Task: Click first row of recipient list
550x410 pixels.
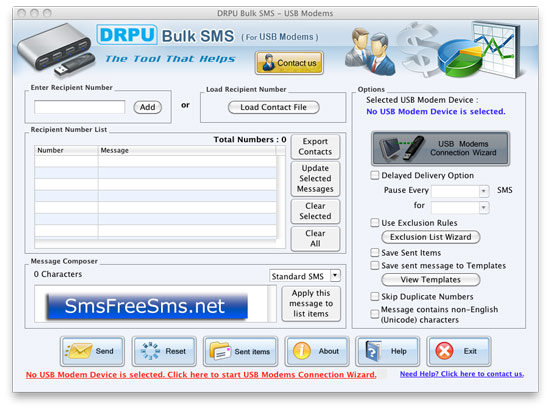Action: coord(155,161)
